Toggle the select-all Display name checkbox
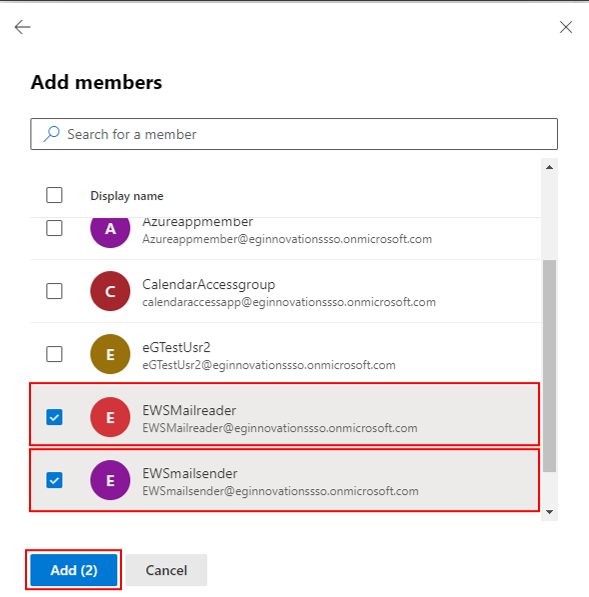589x597 pixels. (54, 195)
